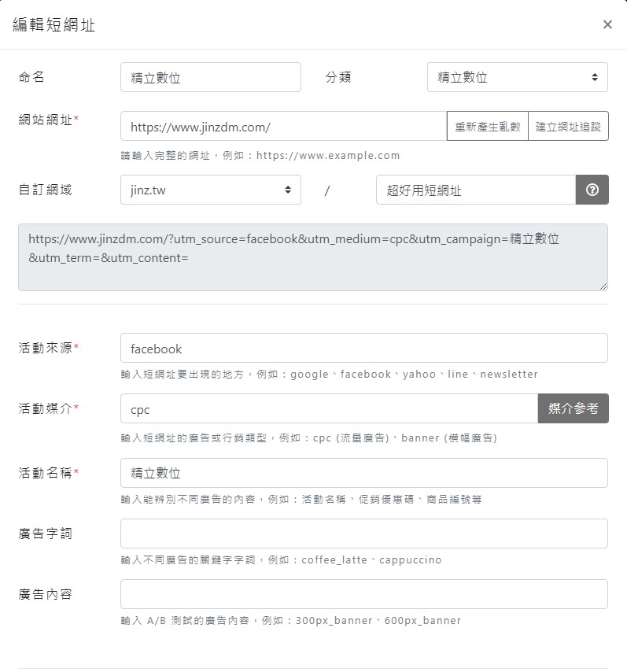Open the 分類 dropdown showing 精立數位
This screenshot has width=627, height=672.
coord(518,77)
